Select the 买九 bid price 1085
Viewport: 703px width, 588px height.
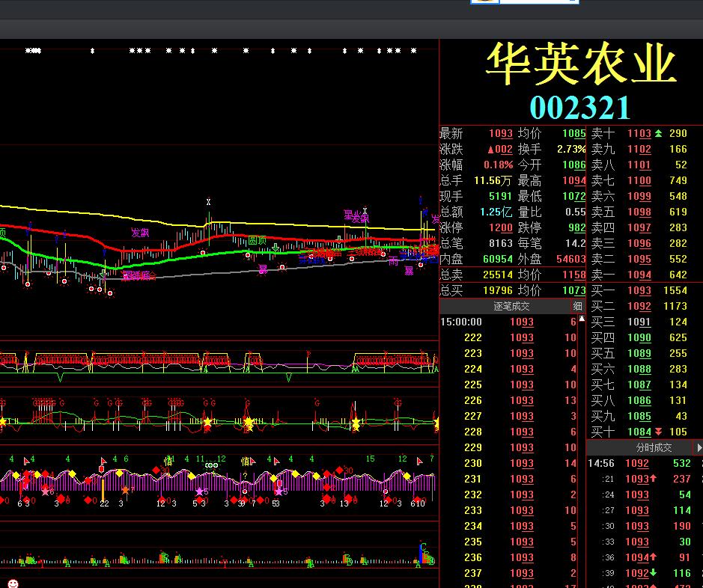tap(639, 416)
